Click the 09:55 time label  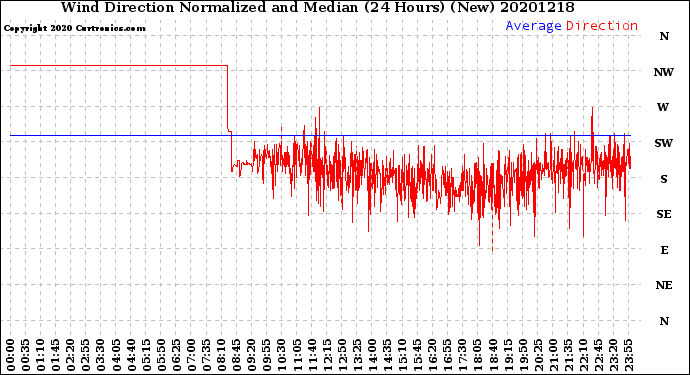click(x=267, y=356)
